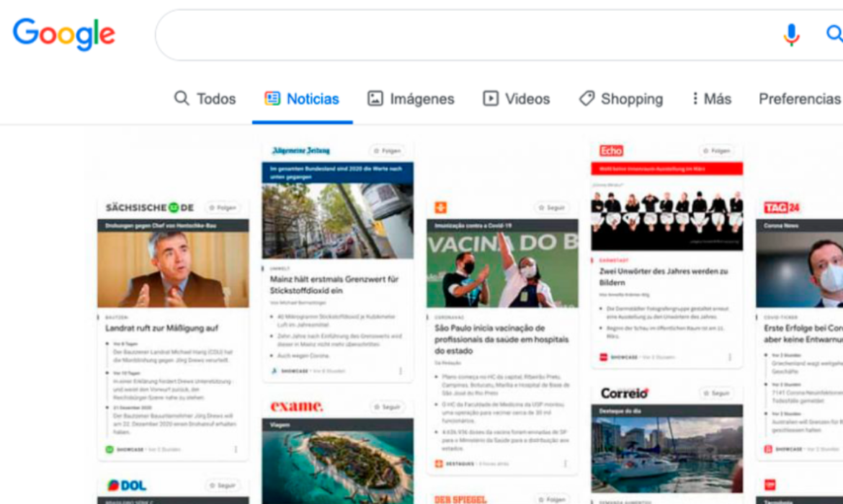Switch to the Todos tab
The image size is (843, 504).
click(x=205, y=99)
